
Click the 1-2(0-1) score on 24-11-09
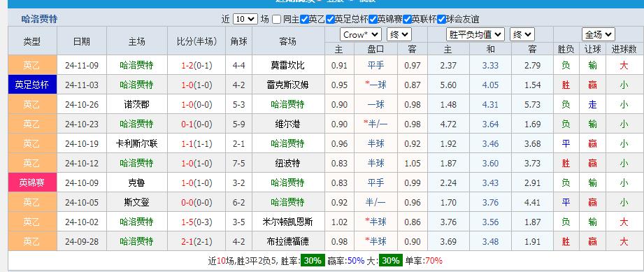pos(196,65)
